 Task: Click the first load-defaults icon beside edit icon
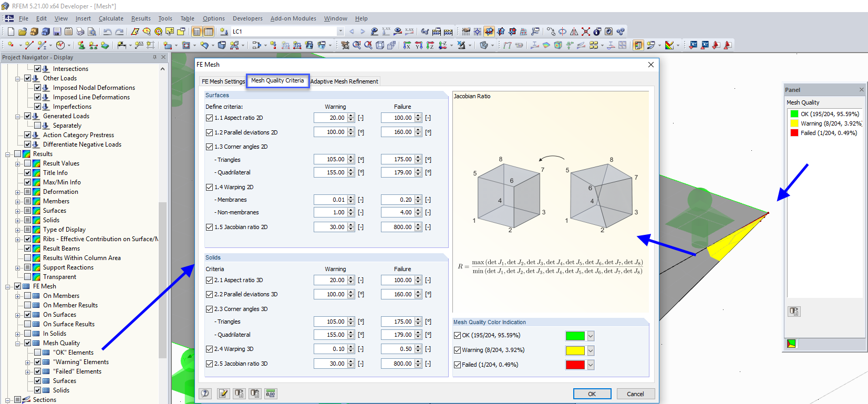[x=239, y=393]
